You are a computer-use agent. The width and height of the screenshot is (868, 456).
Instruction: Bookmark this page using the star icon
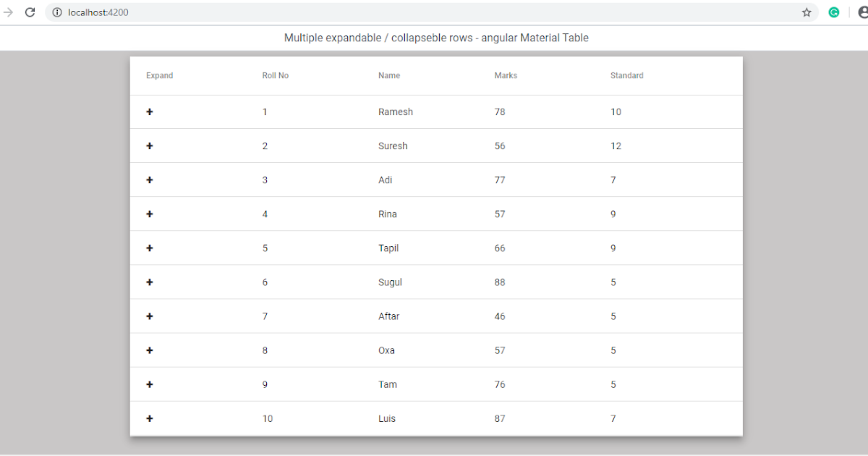coord(807,12)
